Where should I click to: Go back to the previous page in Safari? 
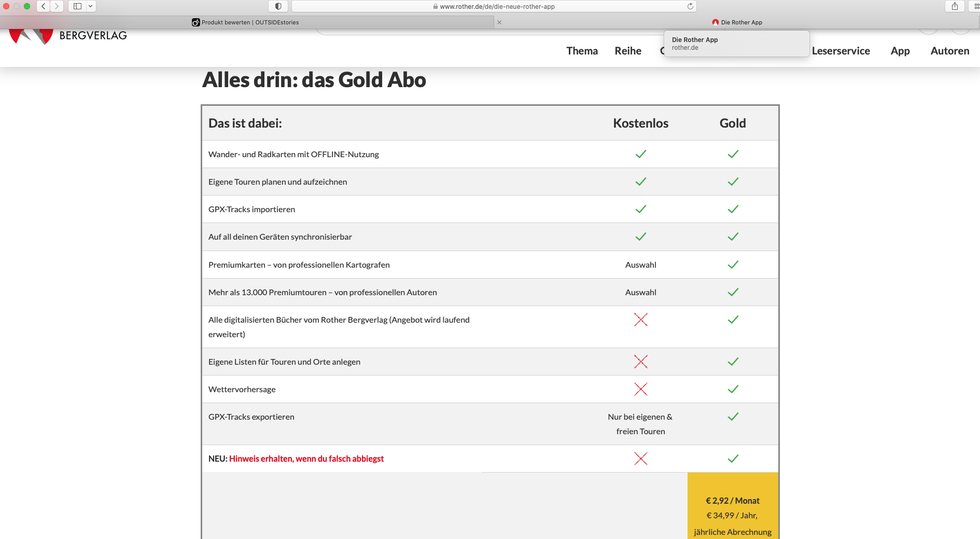44,6
